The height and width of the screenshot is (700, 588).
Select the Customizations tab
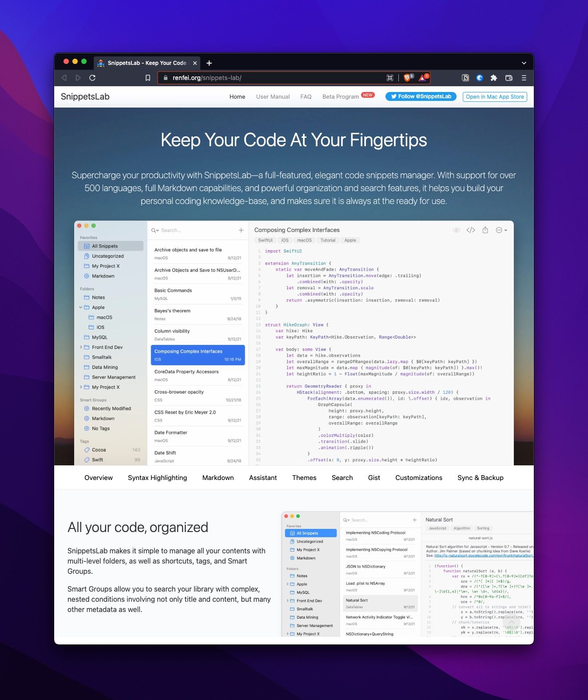click(419, 478)
